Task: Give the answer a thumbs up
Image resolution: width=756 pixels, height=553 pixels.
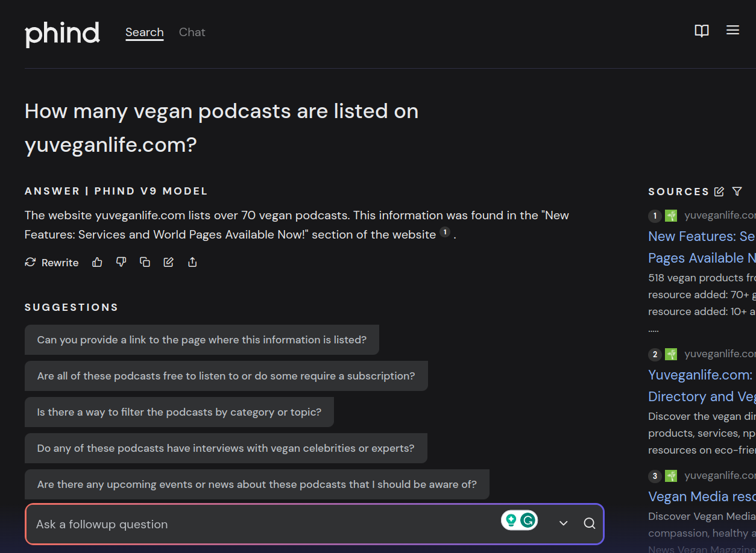Action: pyautogui.click(x=97, y=262)
